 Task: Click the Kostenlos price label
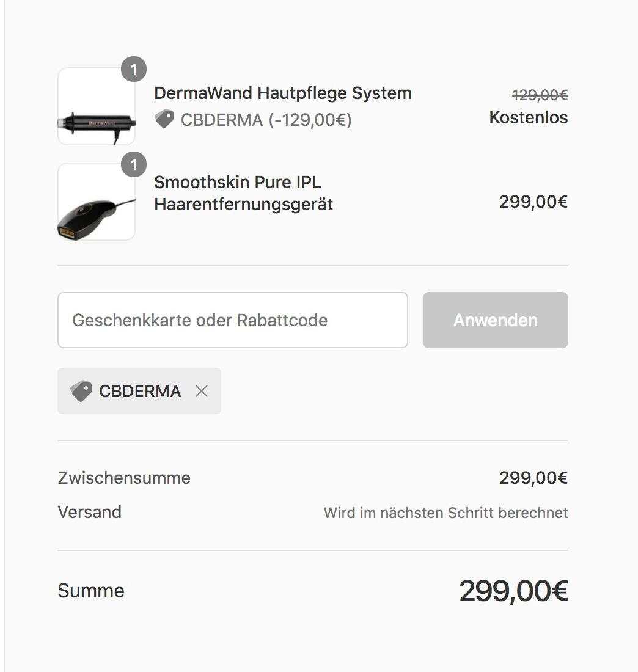click(x=529, y=117)
